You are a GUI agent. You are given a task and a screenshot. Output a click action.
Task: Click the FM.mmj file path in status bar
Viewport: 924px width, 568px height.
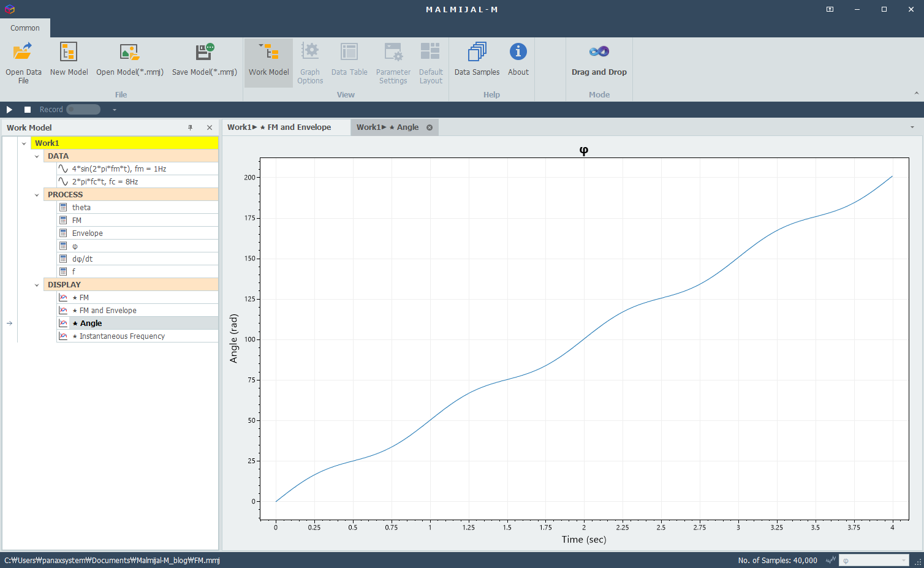112,560
